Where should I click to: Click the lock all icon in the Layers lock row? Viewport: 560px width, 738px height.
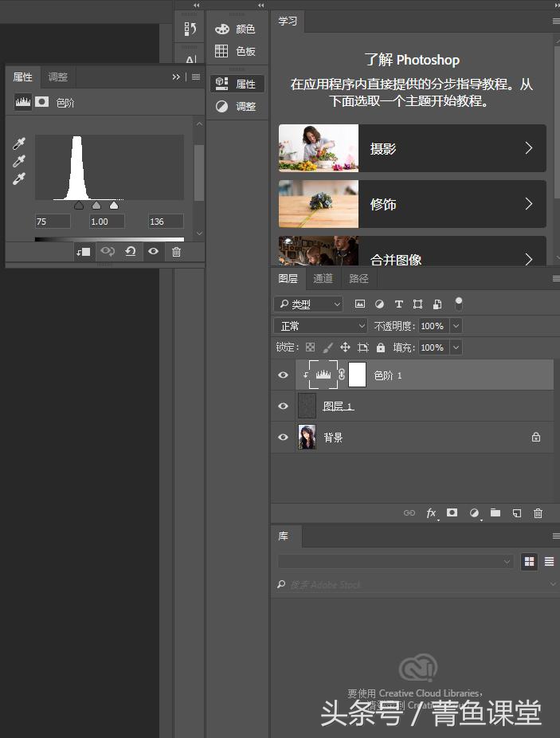[x=381, y=347]
